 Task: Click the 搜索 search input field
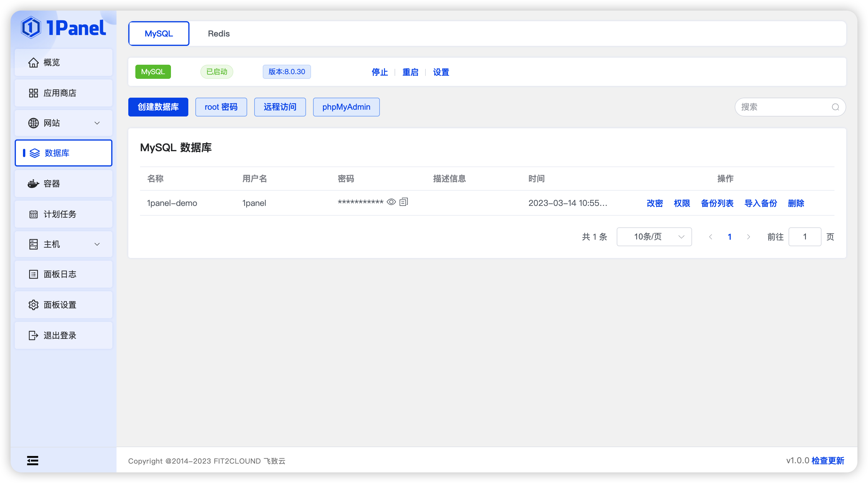pos(785,107)
